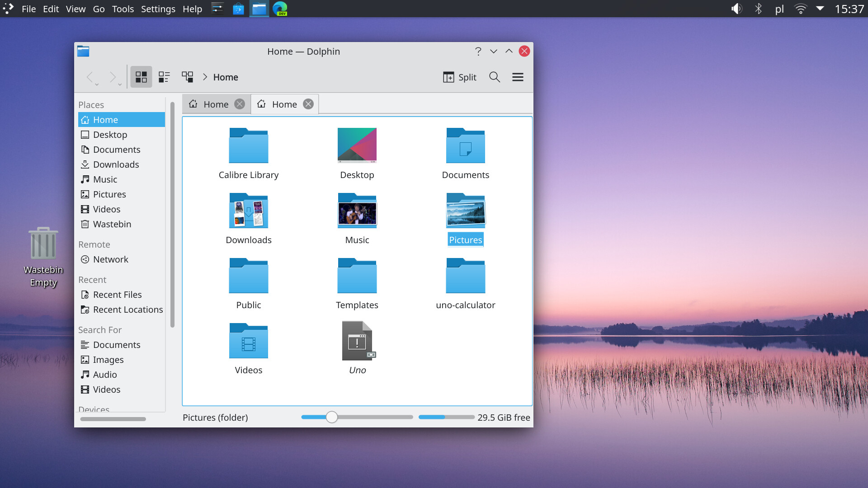Click the second Home tab
The image size is (868, 488).
pyautogui.click(x=284, y=103)
